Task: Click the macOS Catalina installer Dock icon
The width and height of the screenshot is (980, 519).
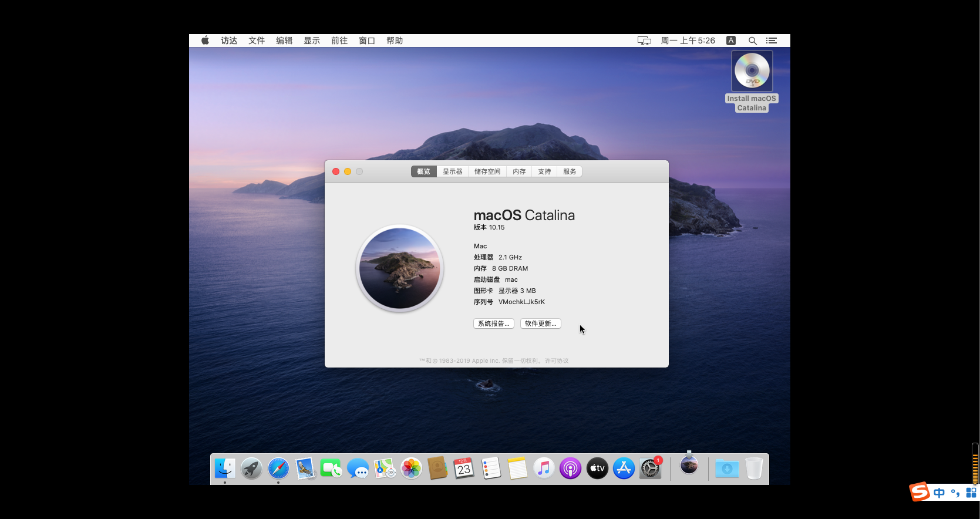Action: (x=689, y=464)
